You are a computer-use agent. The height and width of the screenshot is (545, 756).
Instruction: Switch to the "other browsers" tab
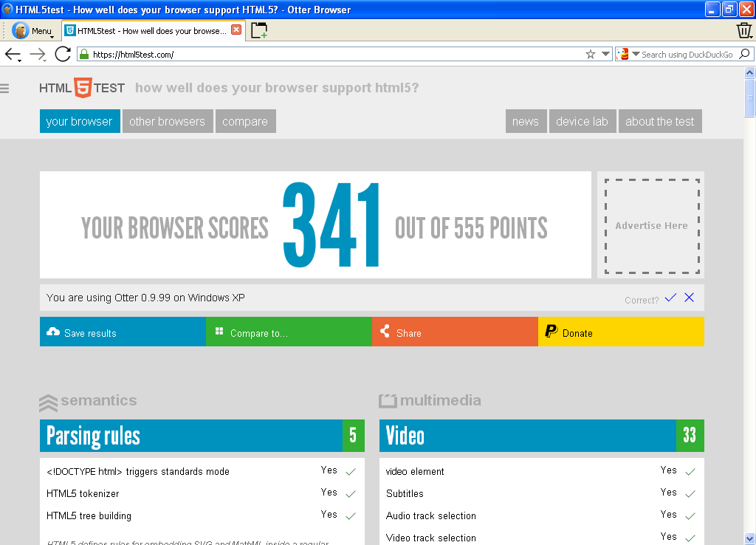tap(168, 121)
